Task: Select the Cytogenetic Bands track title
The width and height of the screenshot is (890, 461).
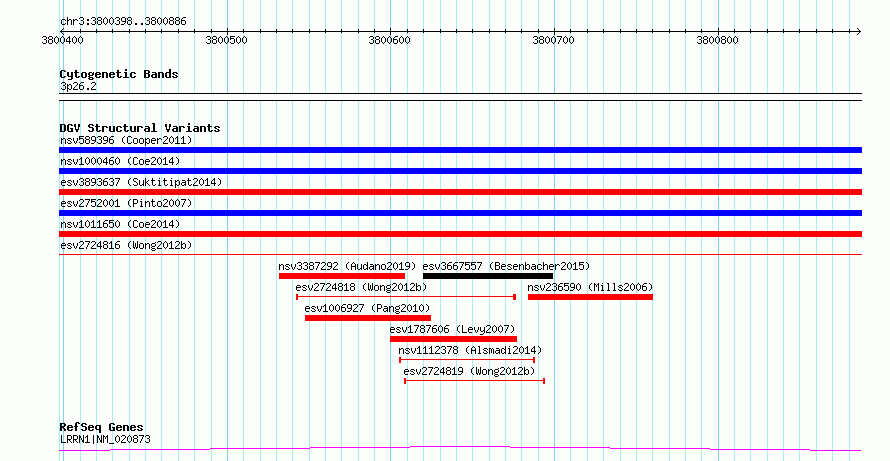Action: coord(119,74)
